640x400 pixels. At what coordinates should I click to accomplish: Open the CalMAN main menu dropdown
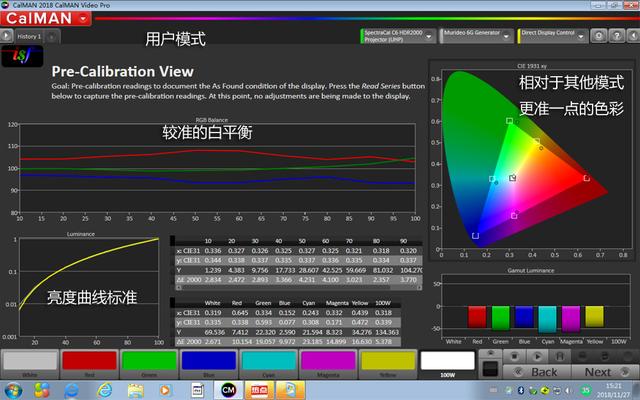click(x=84, y=19)
